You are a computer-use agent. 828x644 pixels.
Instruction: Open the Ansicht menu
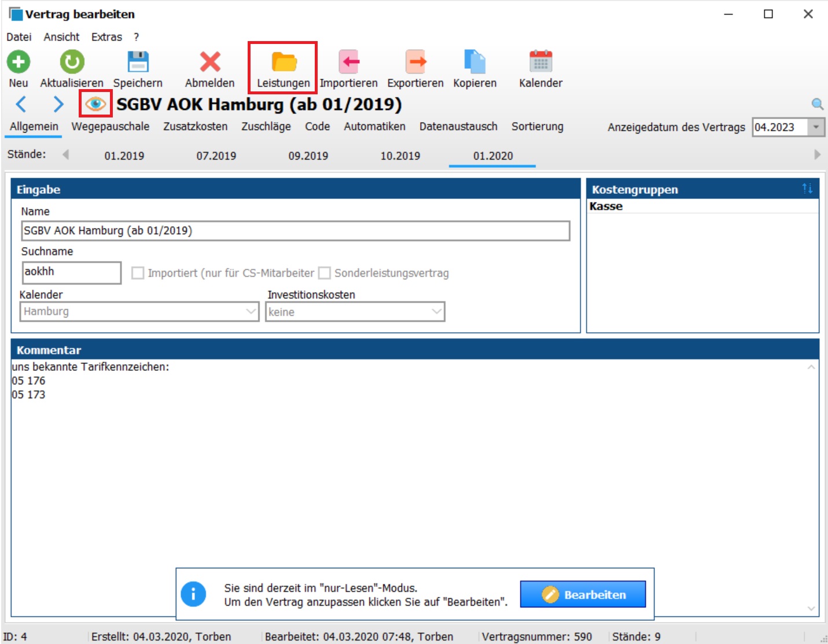pos(61,37)
